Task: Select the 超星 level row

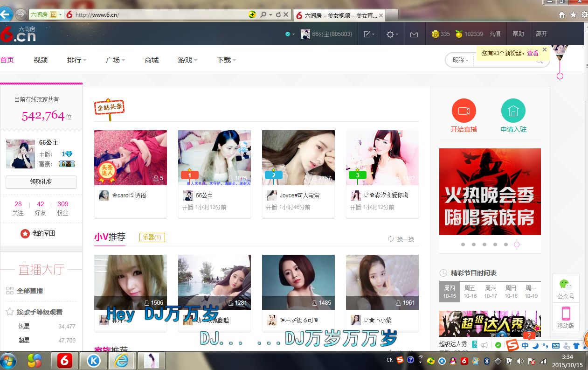Action: coord(47,341)
